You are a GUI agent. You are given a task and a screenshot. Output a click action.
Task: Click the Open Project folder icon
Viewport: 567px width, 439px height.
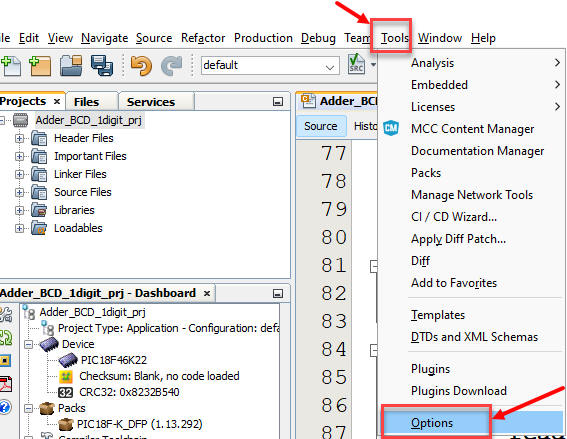click(71, 65)
